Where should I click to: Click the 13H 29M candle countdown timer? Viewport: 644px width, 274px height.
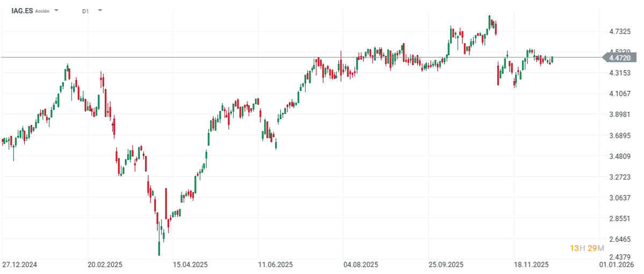(587, 248)
